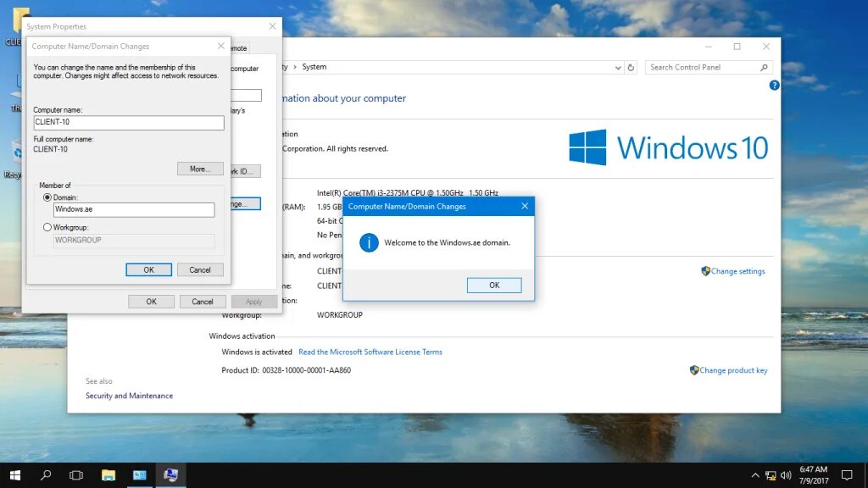This screenshot has height=488, width=868.
Task: Minimize the System Control Panel window
Action: 708,47
